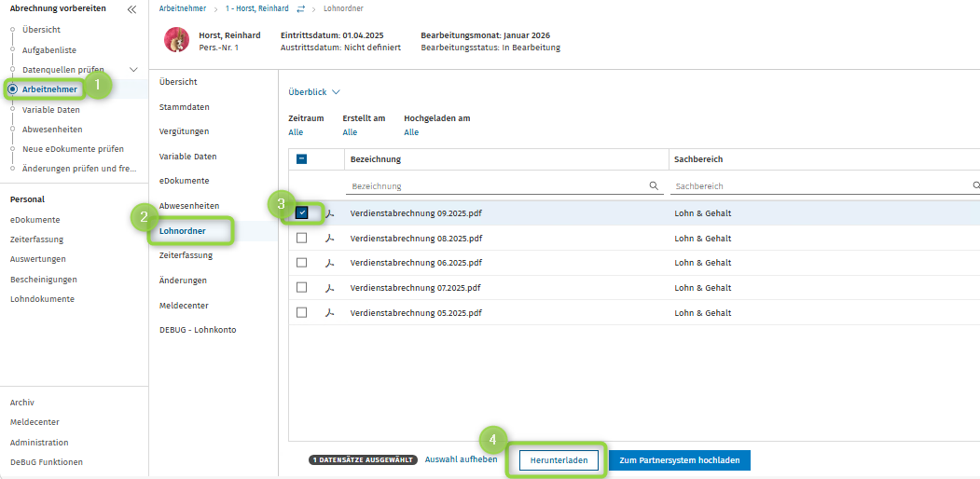Switch to employee eDokumente tab
Image resolution: width=980 pixels, height=479 pixels.
[185, 181]
